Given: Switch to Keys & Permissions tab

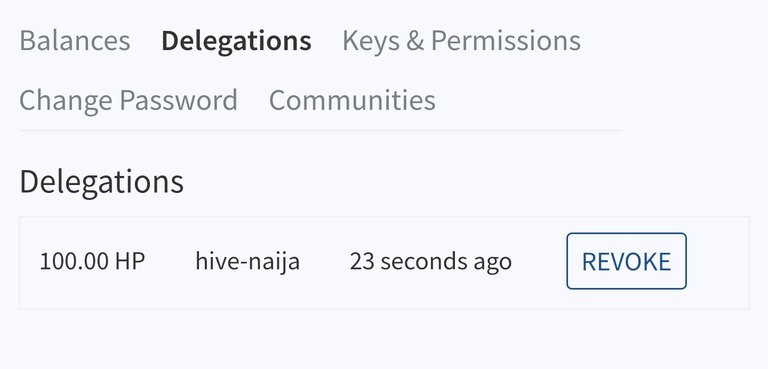Looking at the screenshot, I should (x=461, y=41).
